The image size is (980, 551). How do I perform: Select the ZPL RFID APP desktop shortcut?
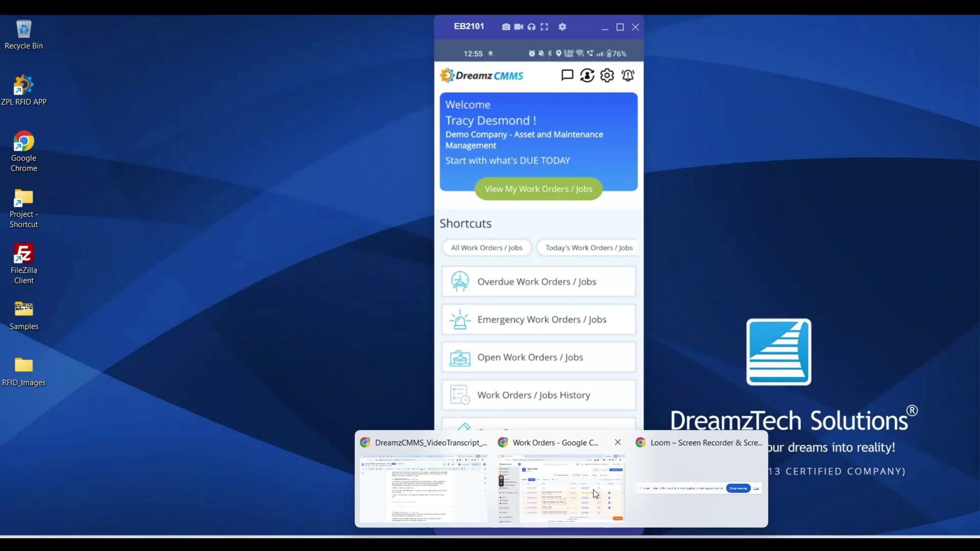[24, 90]
